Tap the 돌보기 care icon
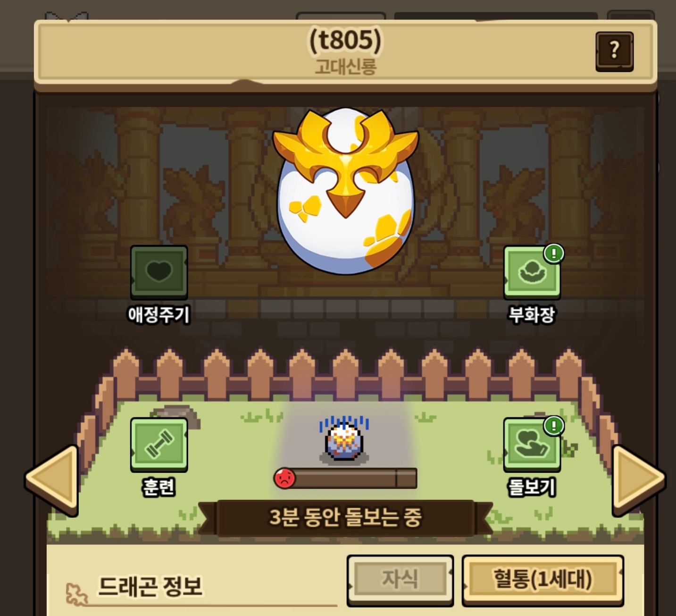 pos(532,445)
